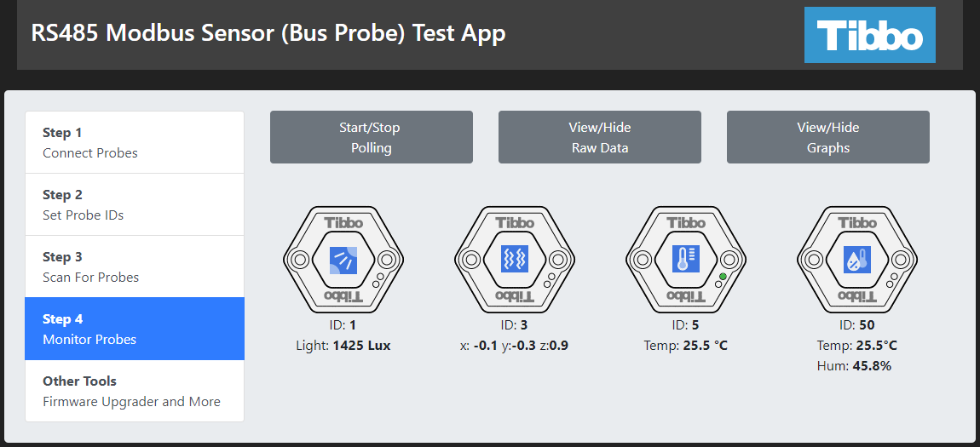The width and height of the screenshot is (980, 447).
Task: Click the Light 1425 Lux reading
Action: pos(343,346)
